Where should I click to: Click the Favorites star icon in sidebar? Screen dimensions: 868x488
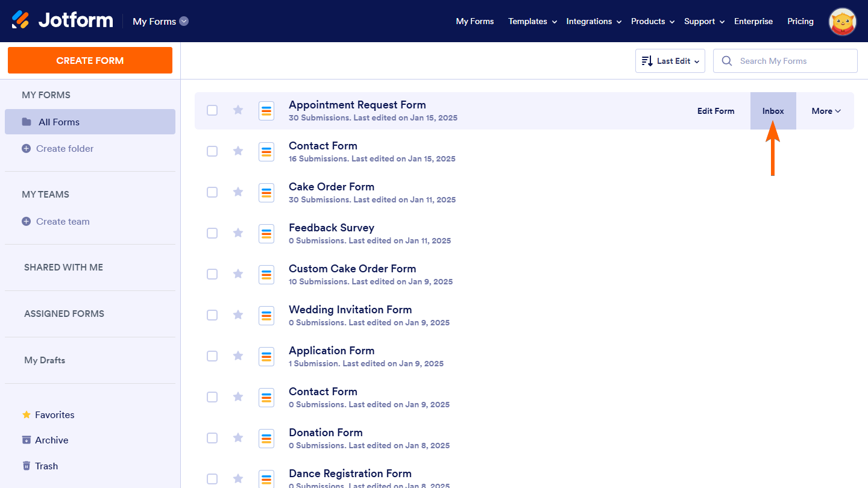click(26, 414)
